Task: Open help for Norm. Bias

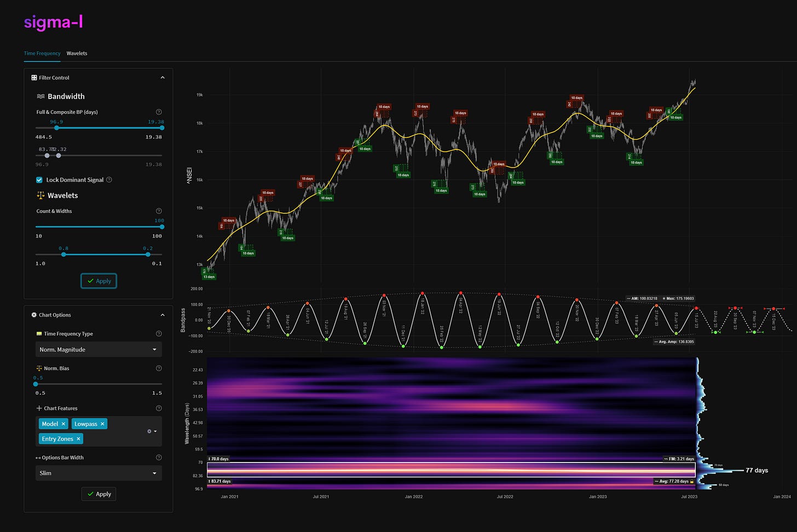Action: coord(159,368)
